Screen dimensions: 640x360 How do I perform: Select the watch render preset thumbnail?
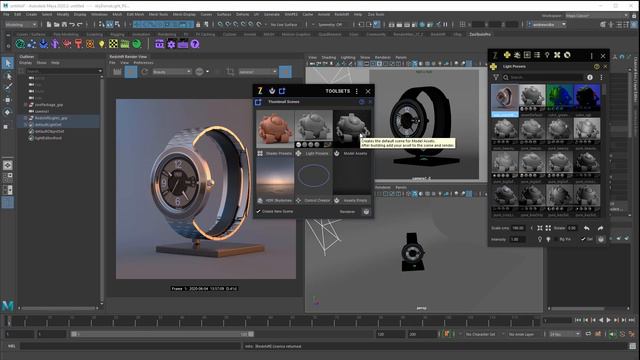(504, 98)
